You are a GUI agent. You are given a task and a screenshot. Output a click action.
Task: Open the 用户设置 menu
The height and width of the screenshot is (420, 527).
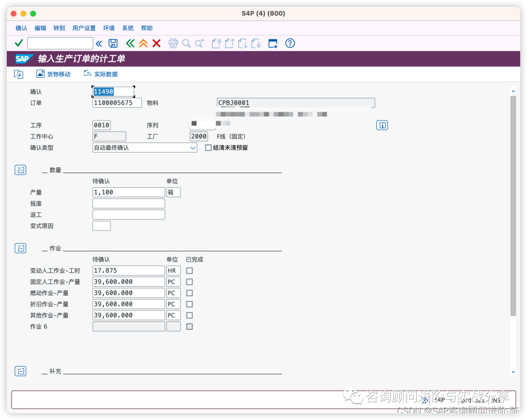pos(84,28)
